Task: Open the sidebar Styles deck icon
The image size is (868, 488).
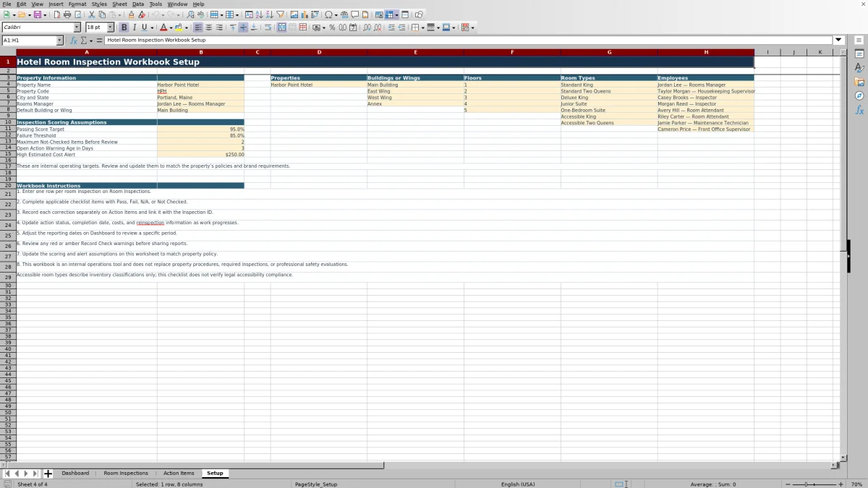Action: pyautogui.click(x=859, y=67)
